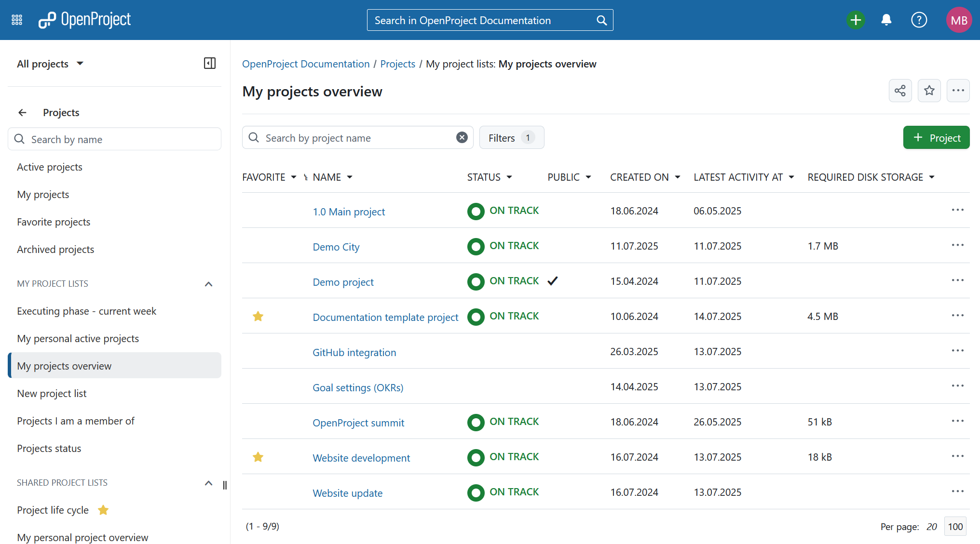Open the Demo City project link
This screenshot has height=544, width=980.
[336, 247]
